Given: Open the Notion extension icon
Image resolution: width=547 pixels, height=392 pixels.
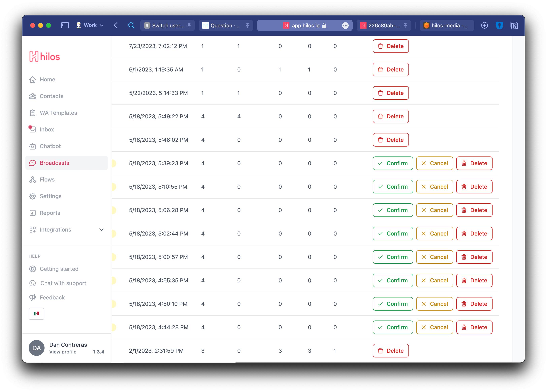Looking at the screenshot, I should [514, 25].
